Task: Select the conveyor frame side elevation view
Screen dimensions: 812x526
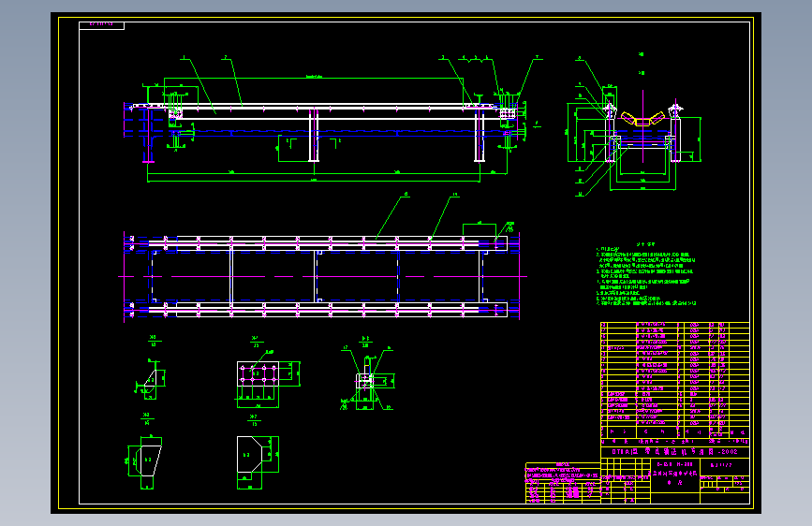Action: (332, 119)
